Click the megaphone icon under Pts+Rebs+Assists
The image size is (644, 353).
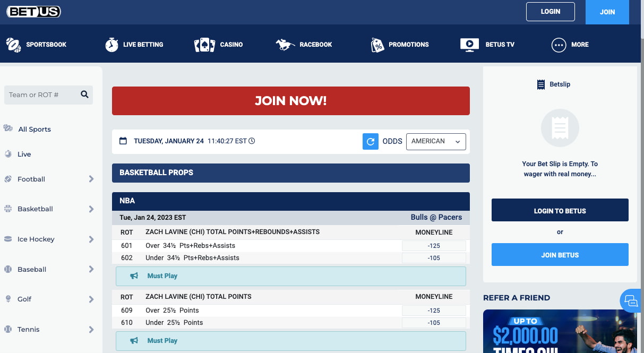134,276
